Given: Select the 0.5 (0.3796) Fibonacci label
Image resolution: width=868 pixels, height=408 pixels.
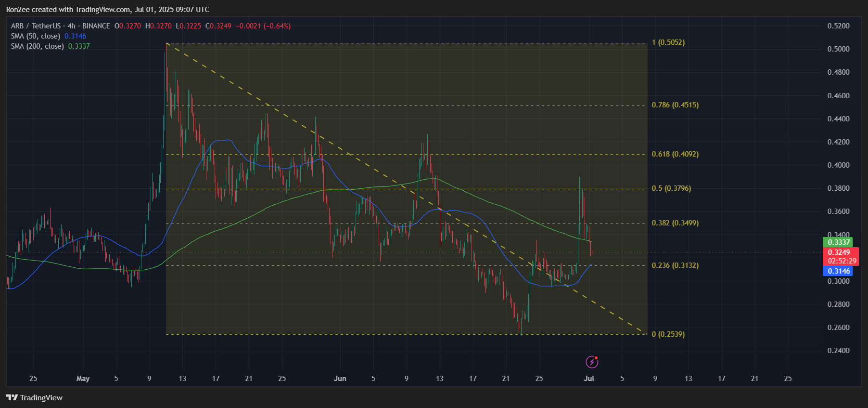Looking at the screenshot, I should pyautogui.click(x=671, y=188).
